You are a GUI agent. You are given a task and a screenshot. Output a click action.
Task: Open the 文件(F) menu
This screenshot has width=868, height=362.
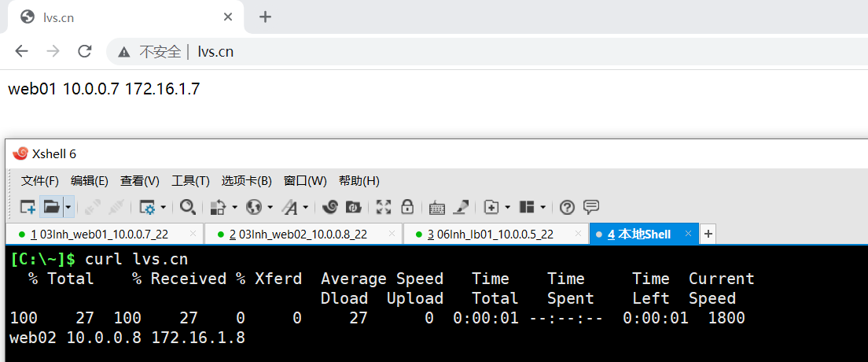(x=40, y=181)
